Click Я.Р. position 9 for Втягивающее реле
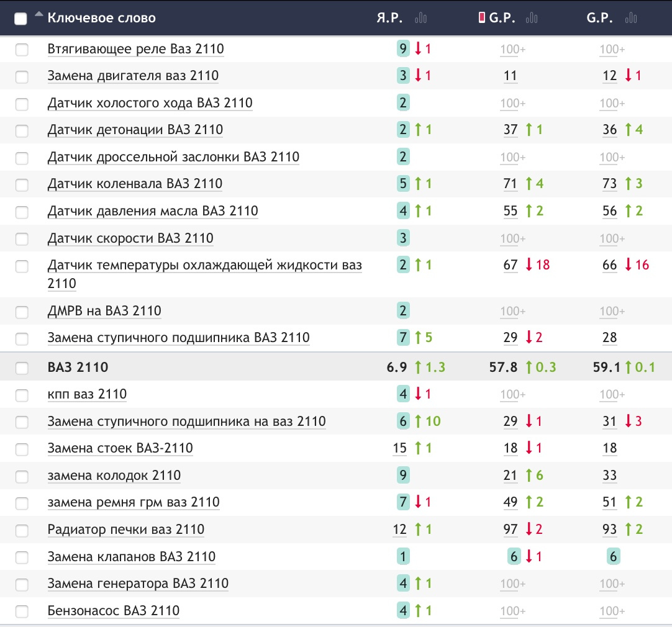Image resolution: width=672 pixels, height=627 pixels. 403,49
